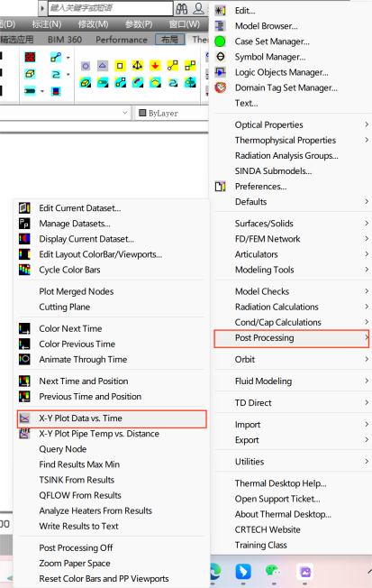372x588 pixels.
Task: Click the Animate Through Time icon
Action: coord(24,359)
